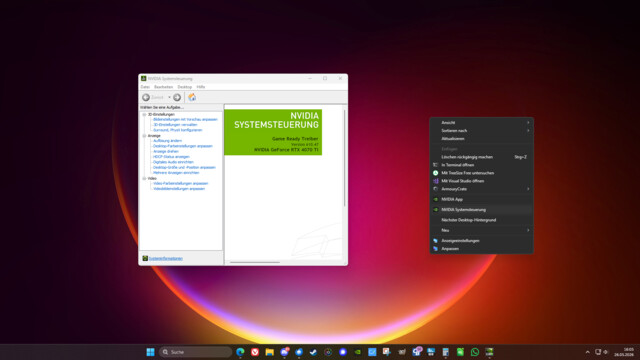Open Videobildeinstellungen anpassen
This screenshot has height=360, width=640.
179,189
